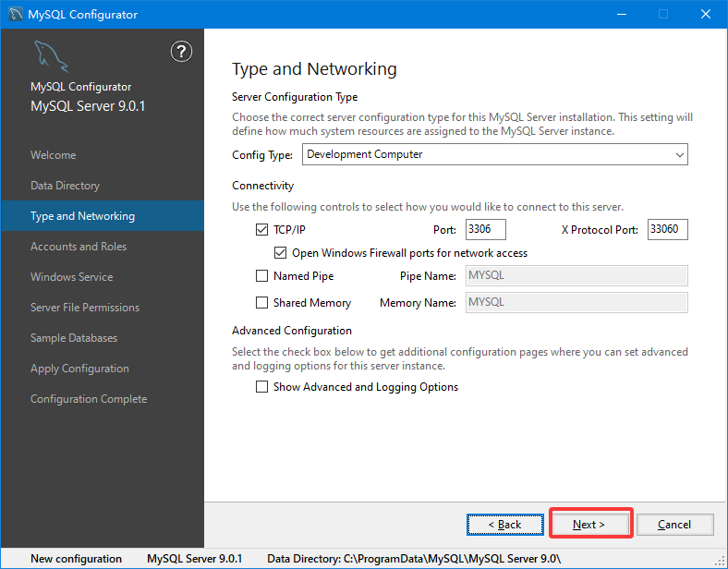
Task: Click the Memory Name field
Action: pos(576,303)
